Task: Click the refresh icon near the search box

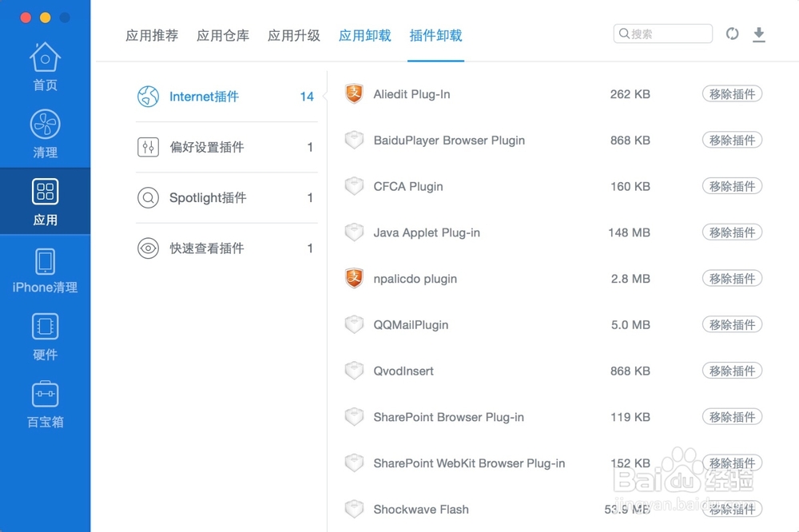Action: tap(733, 34)
